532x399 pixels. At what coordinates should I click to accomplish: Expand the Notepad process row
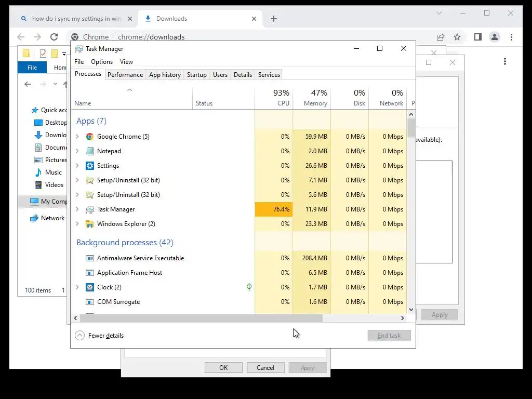click(x=77, y=151)
